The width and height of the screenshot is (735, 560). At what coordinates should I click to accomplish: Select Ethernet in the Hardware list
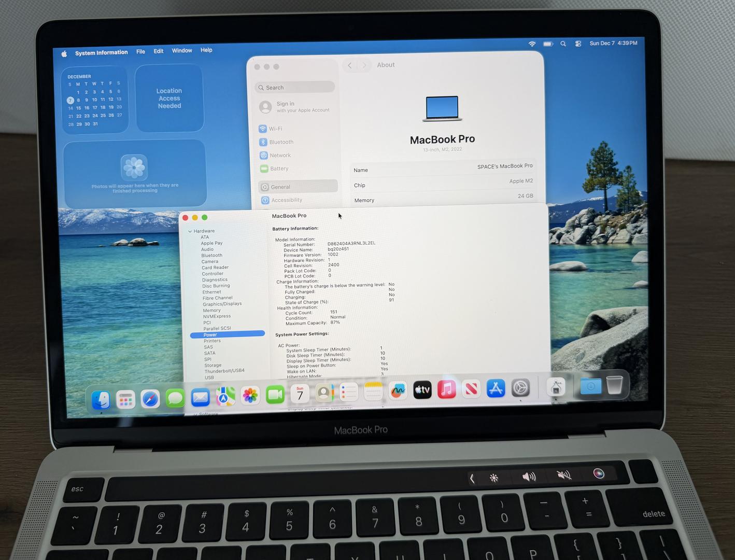point(211,292)
